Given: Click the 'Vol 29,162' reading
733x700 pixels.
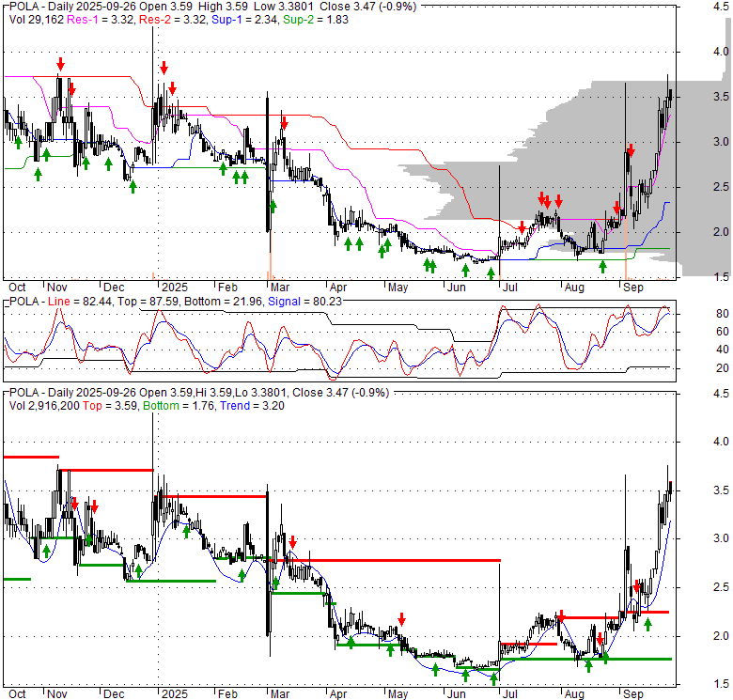Looking at the screenshot, I should [x=37, y=20].
